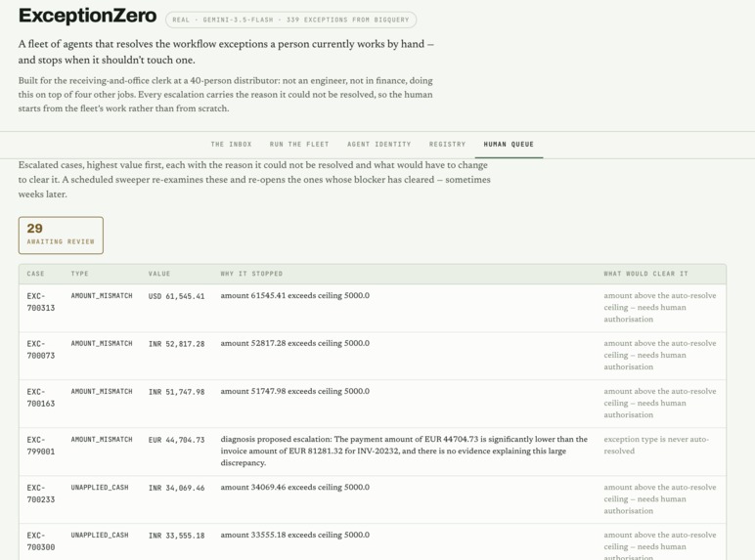Click 'amount 51747.98 exceeds ceiling 5000.0'
The image size is (755, 560).
[294, 391]
